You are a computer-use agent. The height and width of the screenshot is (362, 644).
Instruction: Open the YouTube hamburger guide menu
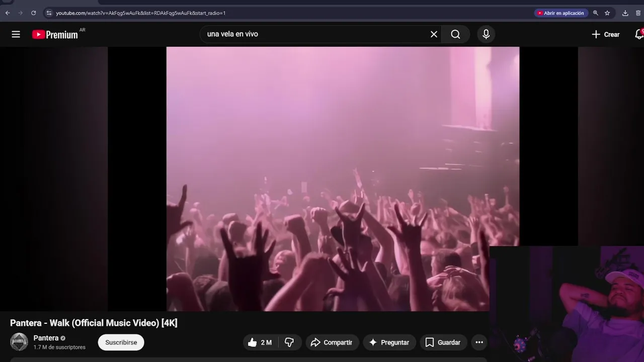(16, 34)
